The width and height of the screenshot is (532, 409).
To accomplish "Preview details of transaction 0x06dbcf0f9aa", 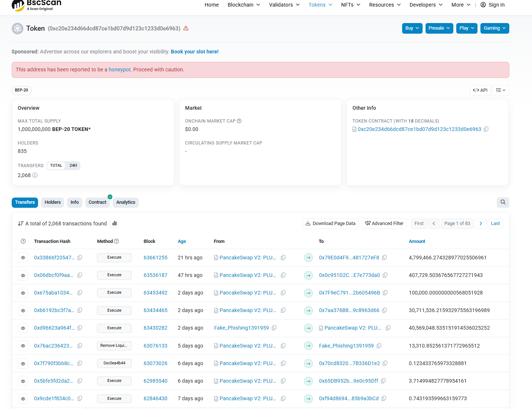I will pos(23,275).
